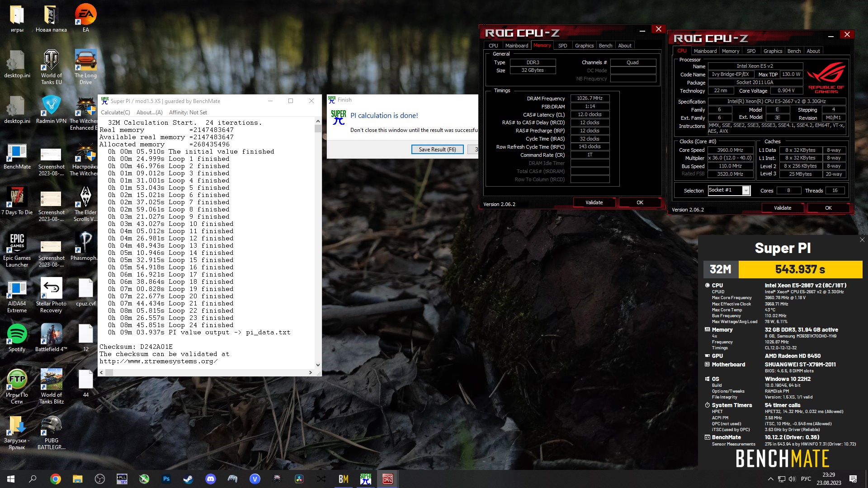Screen dimensions: 868x488
Task: Click Validate in CPU CPU-Z window
Action: [783, 208]
